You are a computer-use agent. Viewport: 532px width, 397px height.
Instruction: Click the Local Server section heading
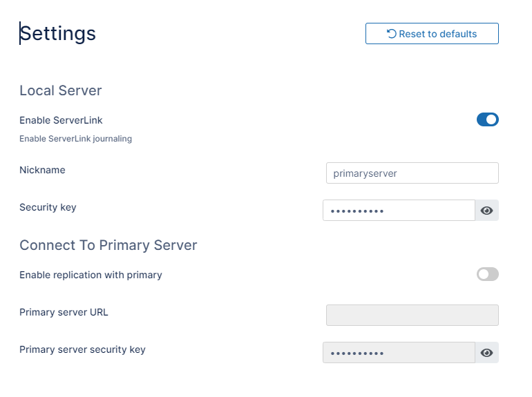pos(61,90)
